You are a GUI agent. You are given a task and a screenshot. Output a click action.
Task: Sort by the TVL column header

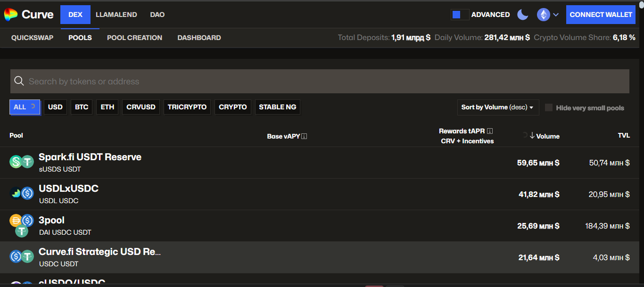[x=624, y=136]
